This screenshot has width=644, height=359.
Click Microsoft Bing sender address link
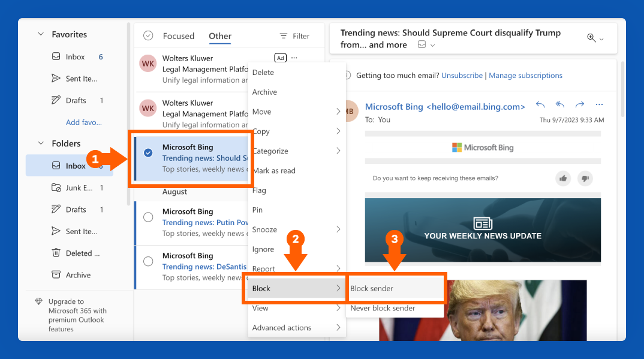click(x=445, y=106)
